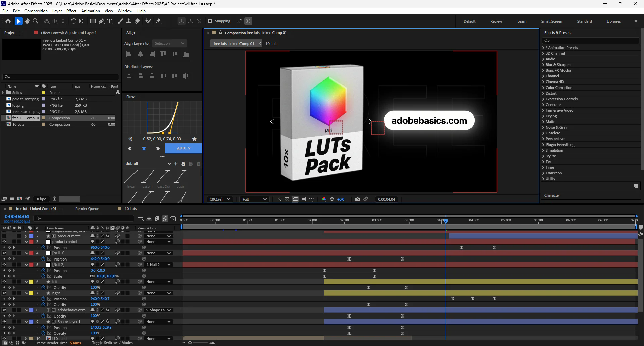Click the Home icon in toolbar
The height and width of the screenshot is (346, 644).
[x=8, y=21]
